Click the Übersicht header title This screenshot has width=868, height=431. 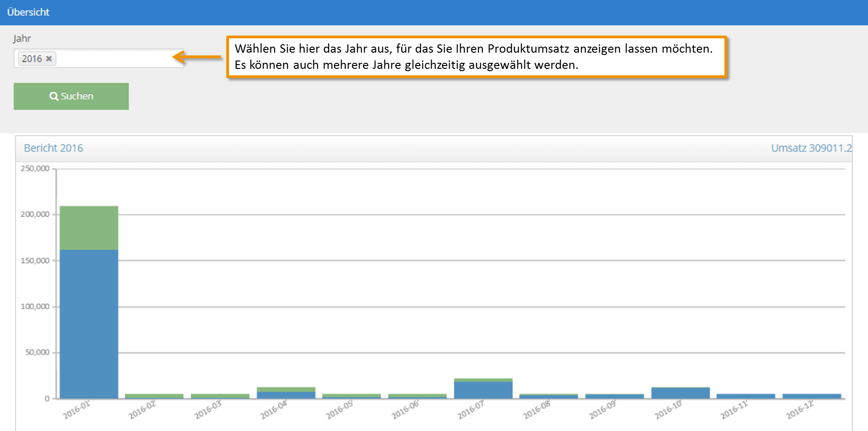pyautogui.click(x=28, y=12)
